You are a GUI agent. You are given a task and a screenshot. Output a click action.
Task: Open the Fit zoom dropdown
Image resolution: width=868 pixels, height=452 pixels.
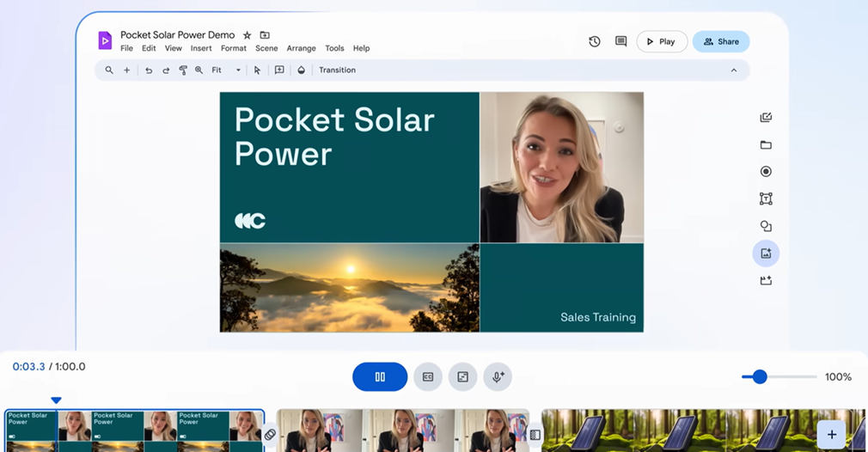pos(227,70)
